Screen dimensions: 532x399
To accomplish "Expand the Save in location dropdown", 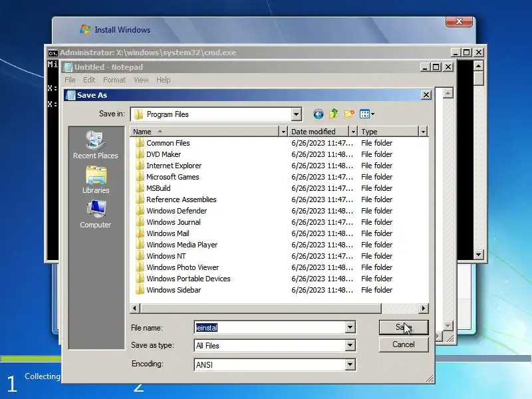I will click(x=296, y=114).
